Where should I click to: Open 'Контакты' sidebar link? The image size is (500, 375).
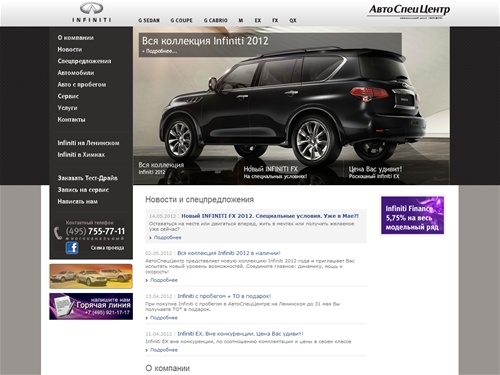(71, 119)
